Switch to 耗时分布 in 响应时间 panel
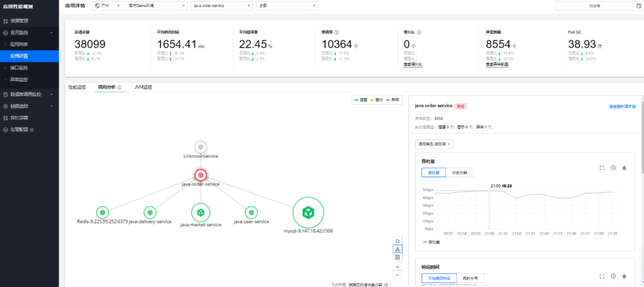The width and height of the screenshot is (644, 287). pos(470,278)
